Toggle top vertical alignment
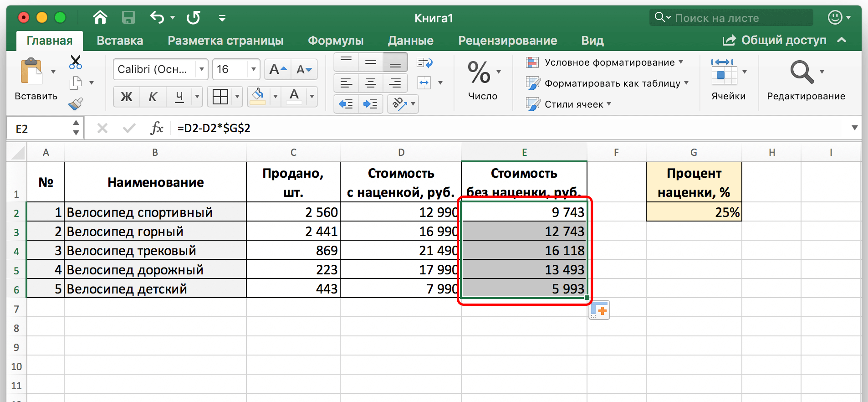Viewport: 868px width, 402px height. [346, 62]
